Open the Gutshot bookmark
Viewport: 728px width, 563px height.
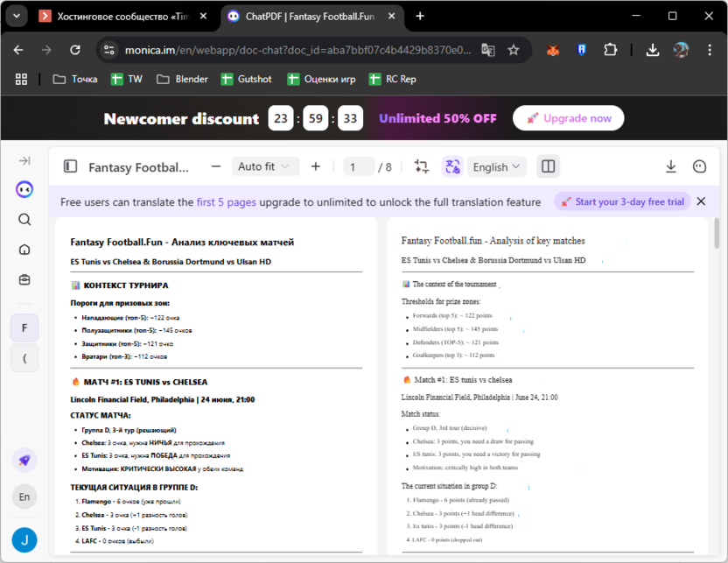tap(247, 79)
